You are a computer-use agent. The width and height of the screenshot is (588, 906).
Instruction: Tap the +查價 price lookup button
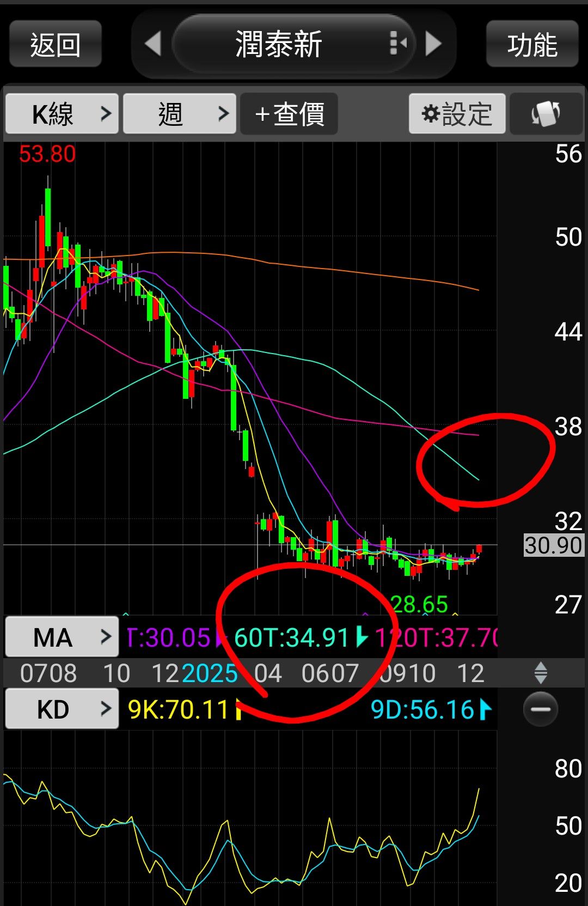click(289, 114)
